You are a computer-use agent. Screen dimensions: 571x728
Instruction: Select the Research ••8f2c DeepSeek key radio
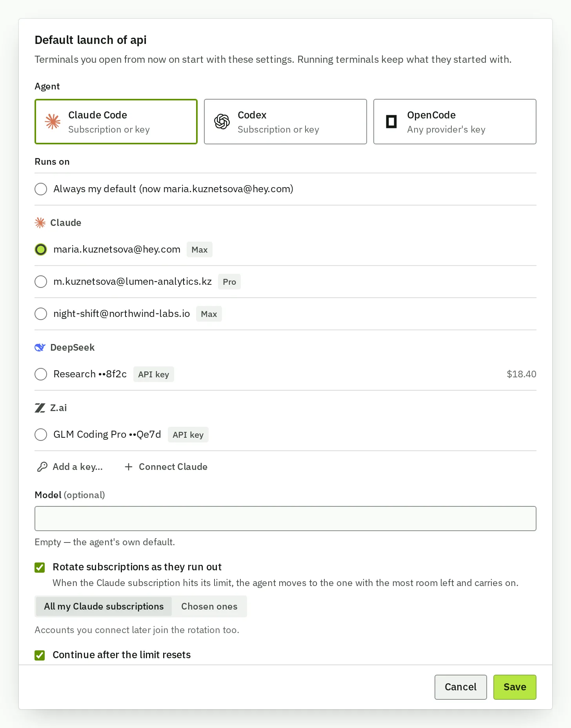pos(41,374)
